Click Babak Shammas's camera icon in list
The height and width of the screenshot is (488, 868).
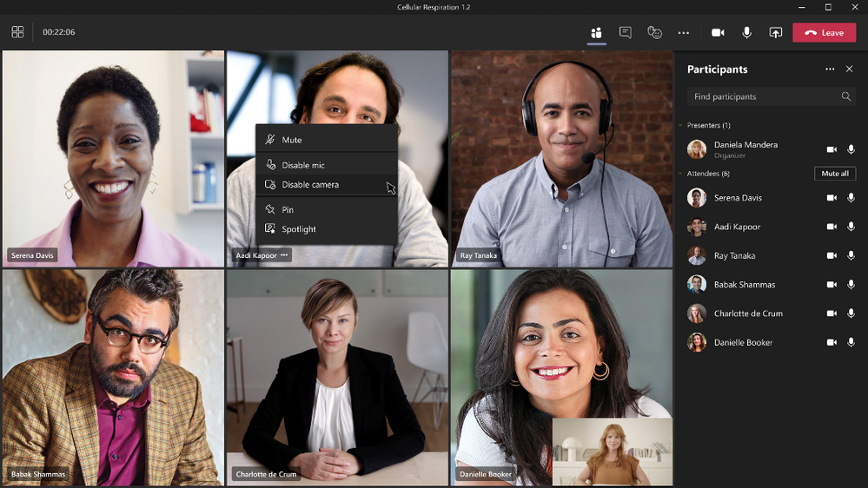click(x=832, y=285)
